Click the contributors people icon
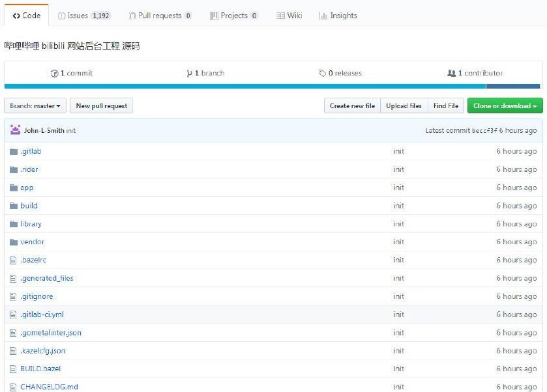Image resolution: width=547 pixels, height=392 pixels. [x=451, y=73]
